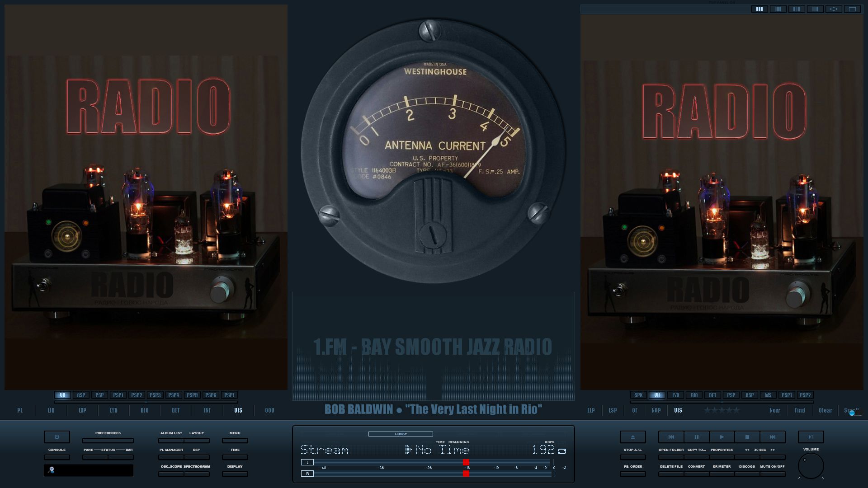Open the MENU button dropdown
The width and height of the screenshot is (868, 488).
tap(235, 440)
